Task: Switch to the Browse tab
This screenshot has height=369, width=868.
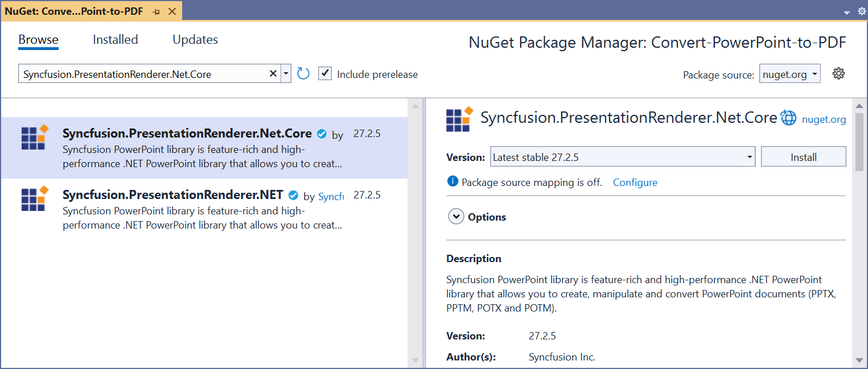Action: [x=38, y=40]
